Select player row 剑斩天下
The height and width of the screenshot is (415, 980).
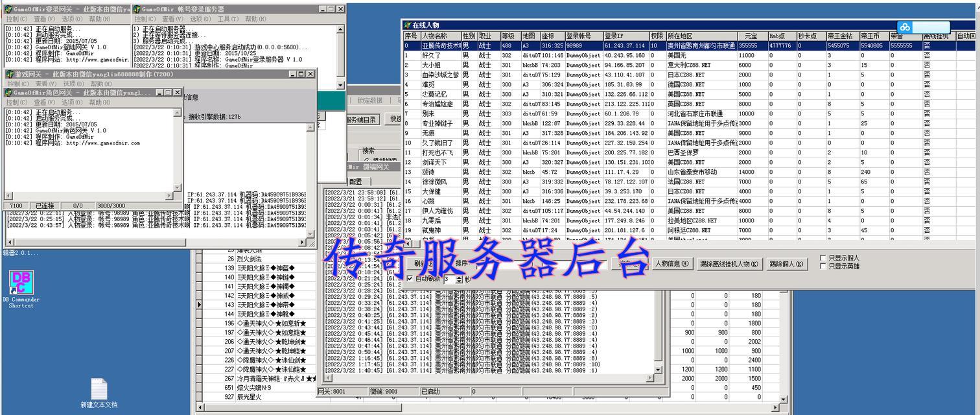(x=689, y=163)
